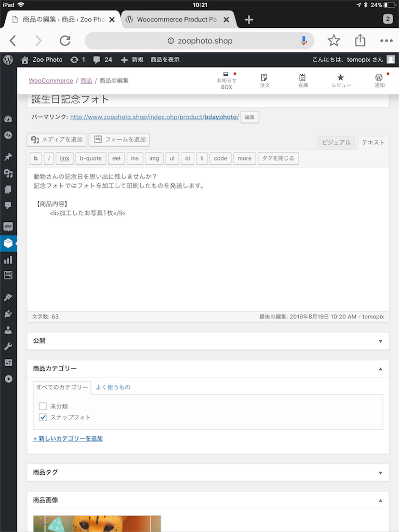Collapse the 商品画像 panel
Viewport: 399px width, 532px height.
380,500
